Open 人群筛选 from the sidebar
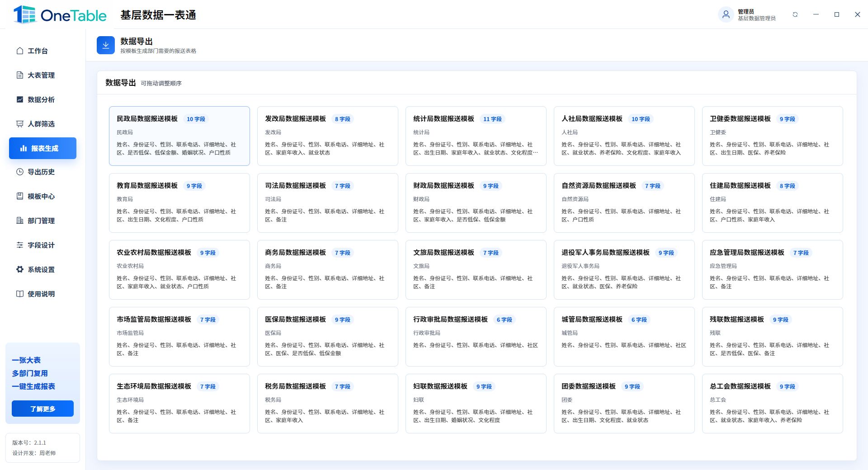The image size is (868, 470). click(42, 124)
